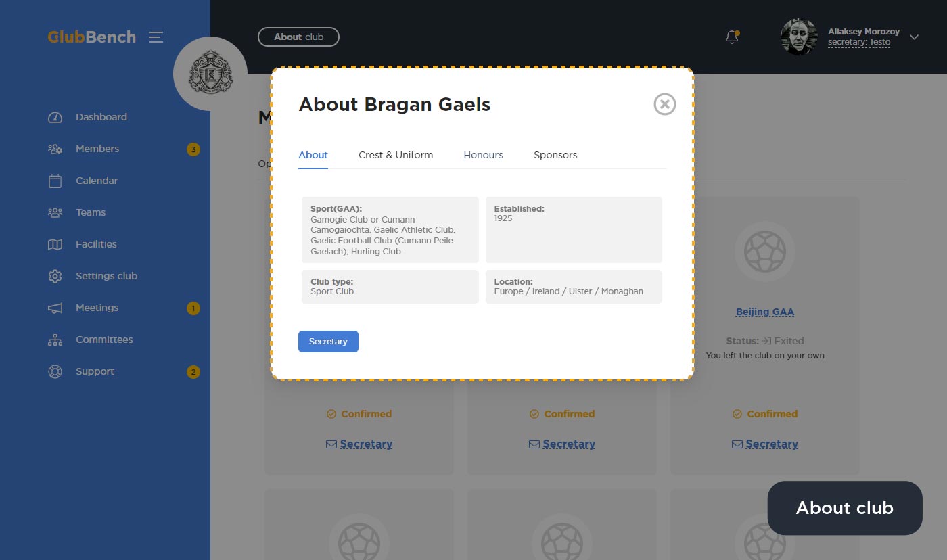The image size is (947, 560).
Task: Click the Support lifebuoy icon
Action: tap(55, 372)
